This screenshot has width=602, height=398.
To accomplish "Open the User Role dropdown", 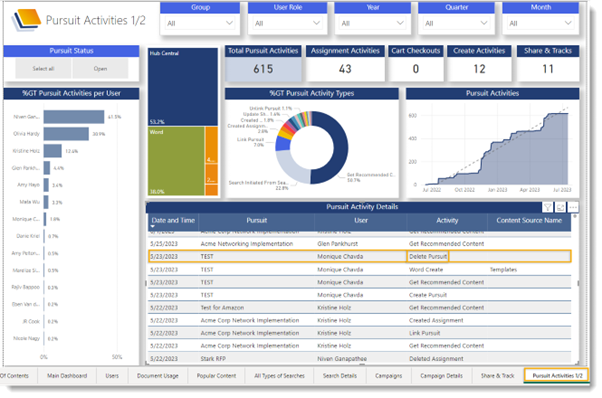I will (288, 23).
